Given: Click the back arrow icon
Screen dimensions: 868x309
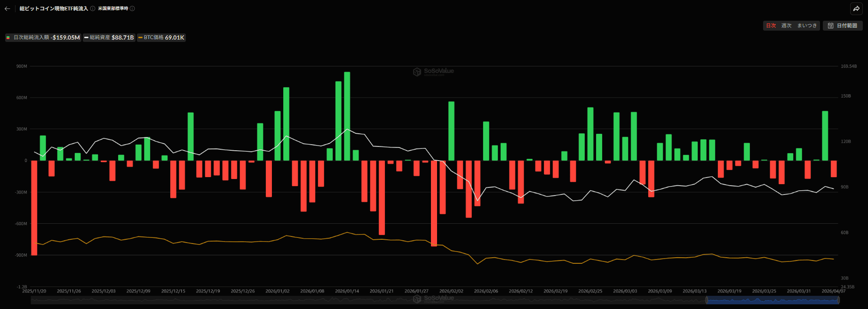Looking at the screenshot, I should pyautogui.click(x=7, y=8).
